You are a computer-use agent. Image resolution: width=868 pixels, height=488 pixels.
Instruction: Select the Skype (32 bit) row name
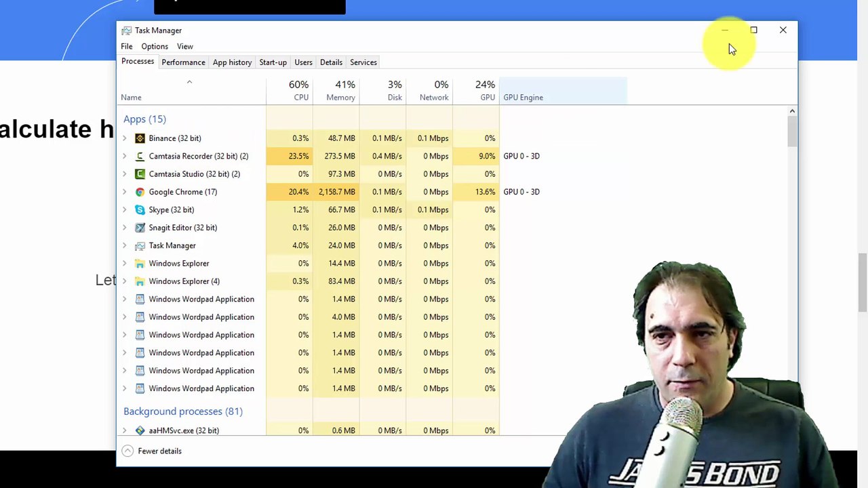pyautogui.click(x=172, y=210)
